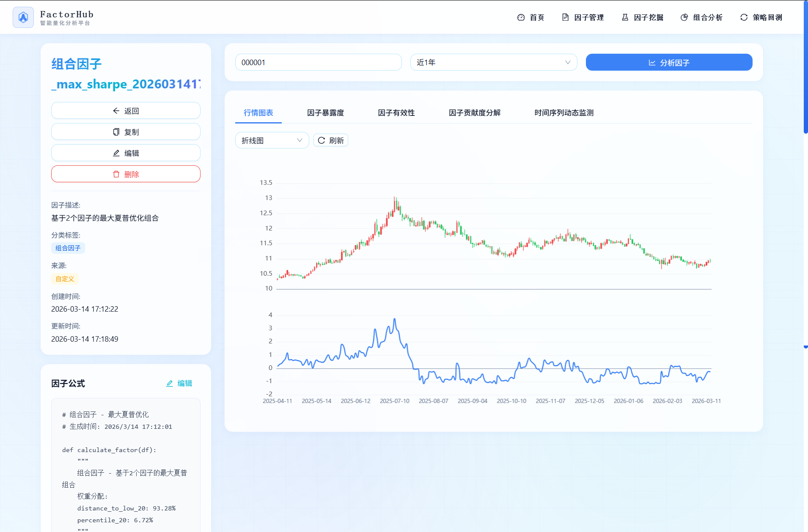
Task: Click the 返回 button
Action: pyautogui.click(x=126, y=111)
